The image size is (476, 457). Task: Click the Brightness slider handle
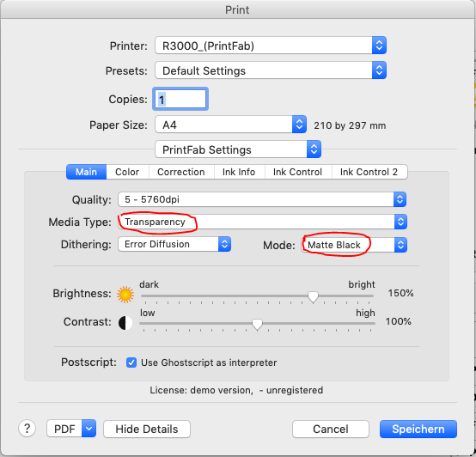(x=313, y=296)
